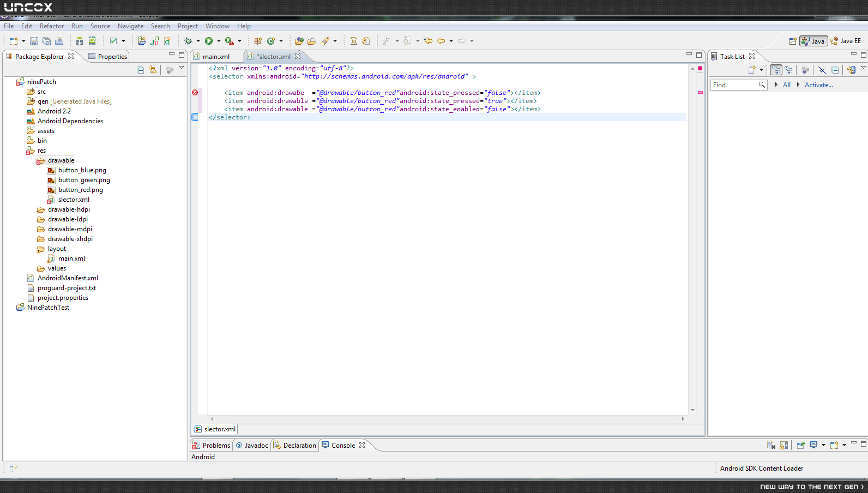Click the Debug bug icon

pyautogui.click(x=188, y=41)
